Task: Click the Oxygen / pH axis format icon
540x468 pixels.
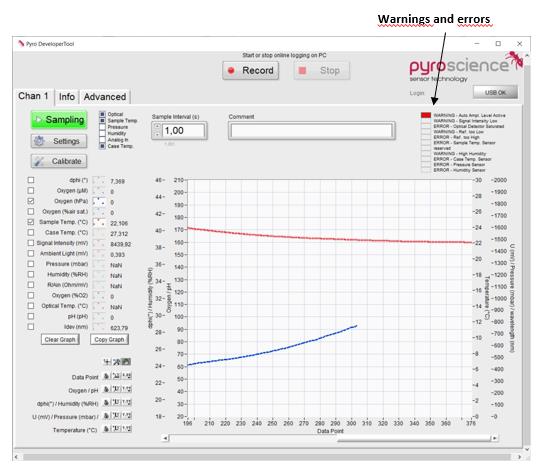Action: click(127, 389)
